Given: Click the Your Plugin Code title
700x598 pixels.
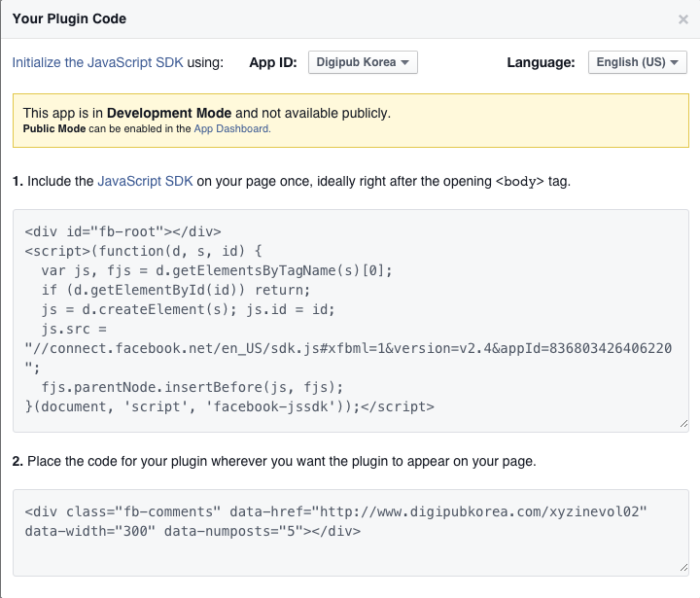Looking at the screenshot, I should coord(69,18).
